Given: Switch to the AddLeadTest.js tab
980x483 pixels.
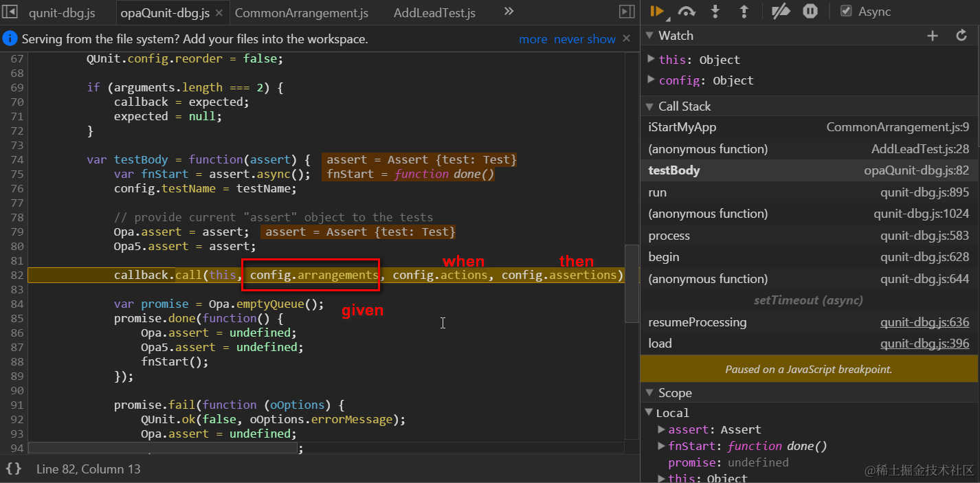Looking at the screenshot, I should coord(434,12).
